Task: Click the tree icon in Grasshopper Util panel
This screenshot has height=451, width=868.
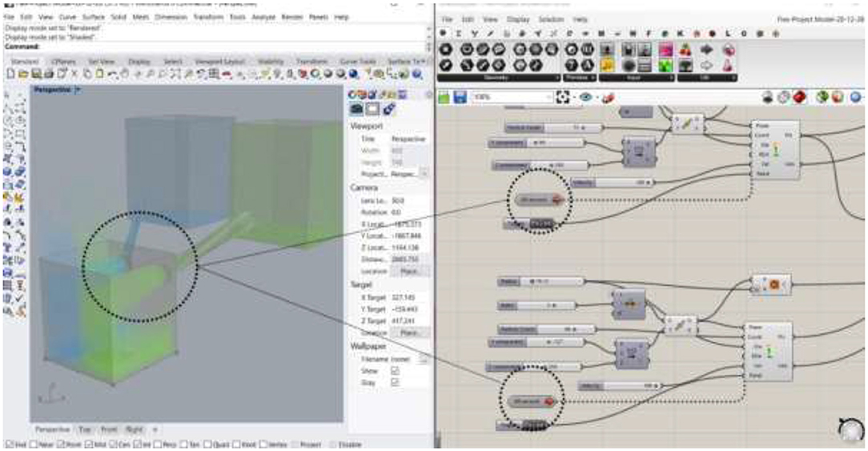Action: click(685, 66)
